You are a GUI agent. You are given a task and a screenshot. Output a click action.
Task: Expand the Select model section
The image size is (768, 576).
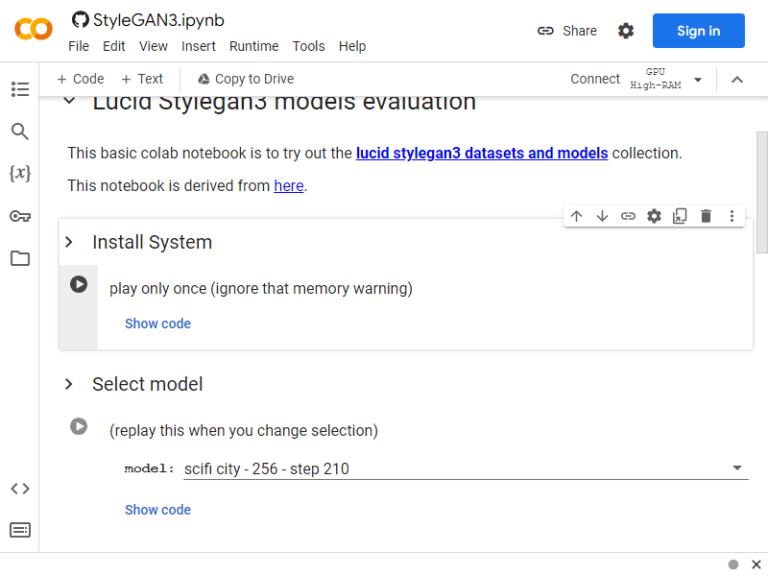pos(69,384)
